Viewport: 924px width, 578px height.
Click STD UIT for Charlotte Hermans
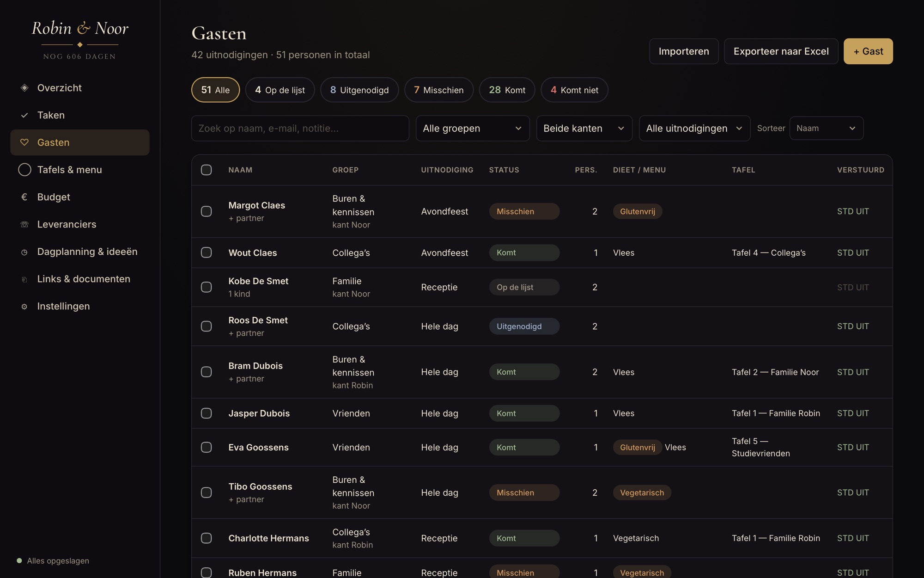853,538
